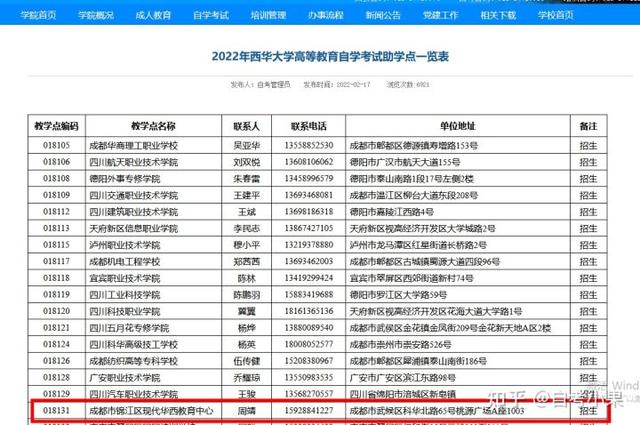
Task: Open the 学院首页 navigation item
Action: click(38, 16)
